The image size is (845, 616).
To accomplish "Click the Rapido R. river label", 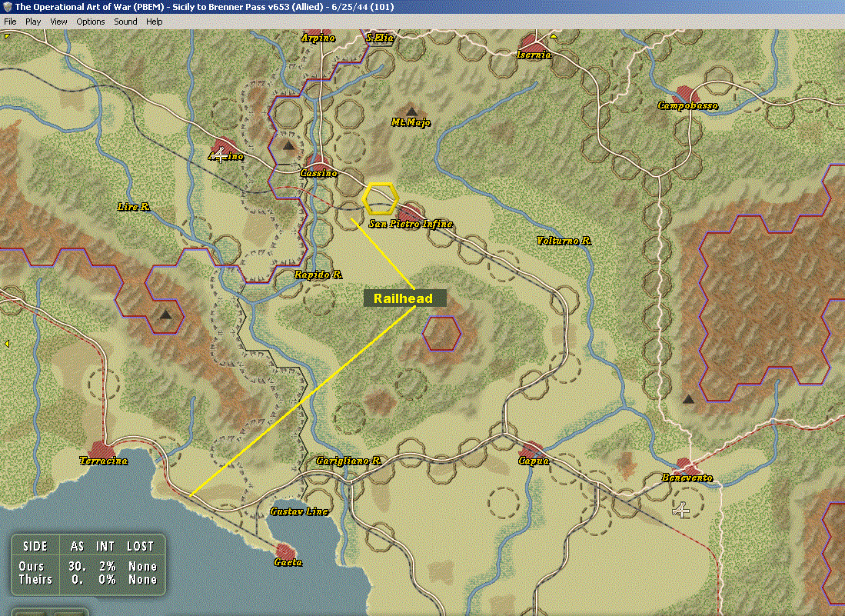I will click(318, 275).
